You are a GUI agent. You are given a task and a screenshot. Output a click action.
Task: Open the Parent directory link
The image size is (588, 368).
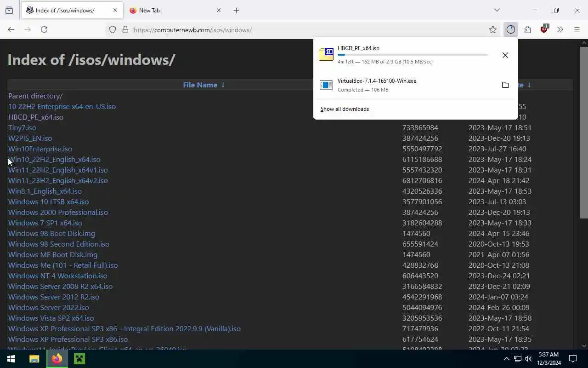click(x=35, y=96)
